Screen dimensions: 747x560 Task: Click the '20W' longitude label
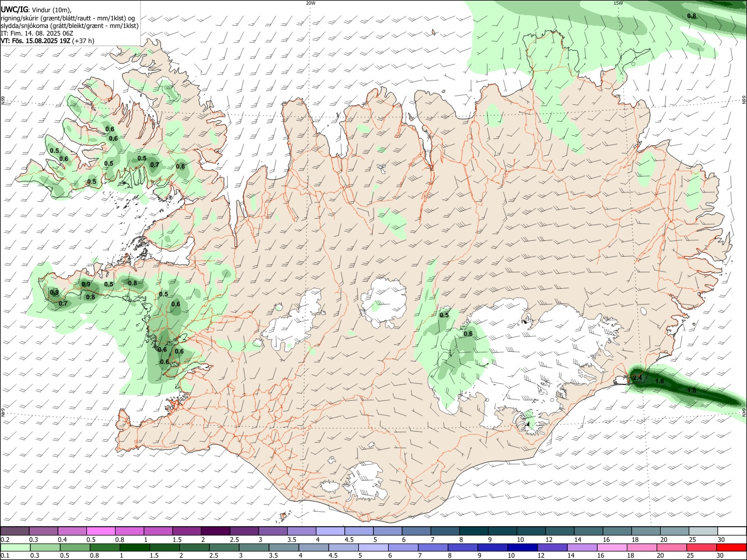pyautogui.click(x=310, y=3)
